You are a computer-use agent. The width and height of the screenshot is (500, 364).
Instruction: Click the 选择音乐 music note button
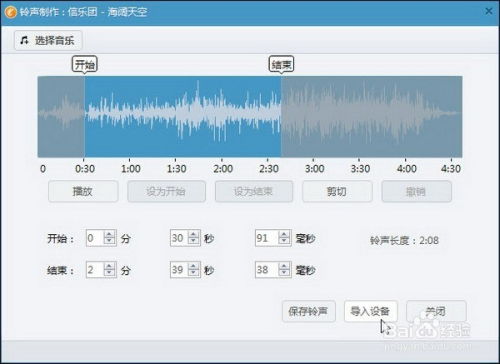[48, 41]
